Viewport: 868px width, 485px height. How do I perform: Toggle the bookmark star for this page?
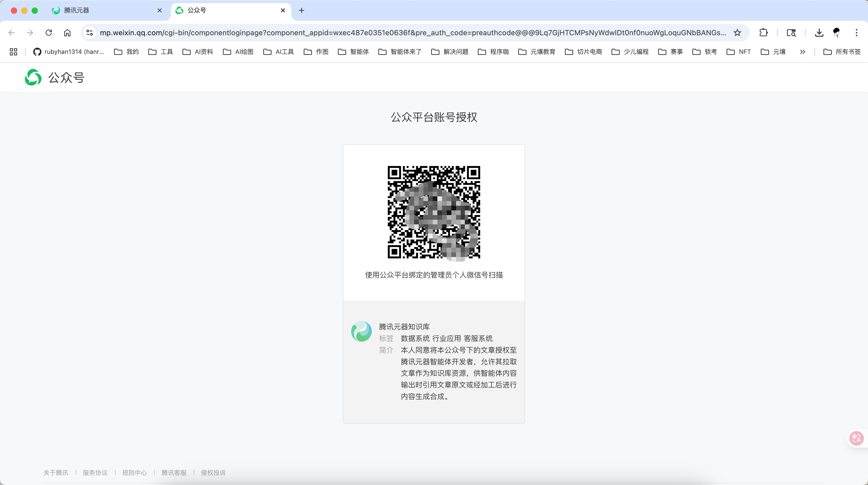tap(738, 33)
